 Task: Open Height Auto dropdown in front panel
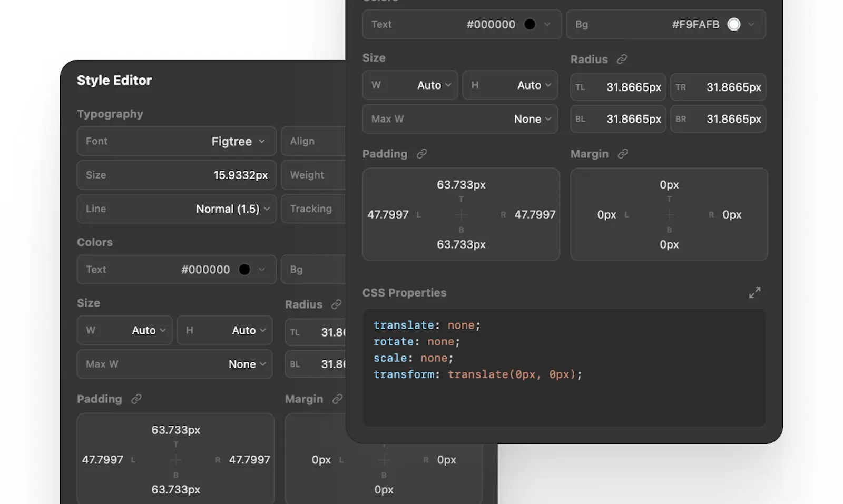point(510,85)
